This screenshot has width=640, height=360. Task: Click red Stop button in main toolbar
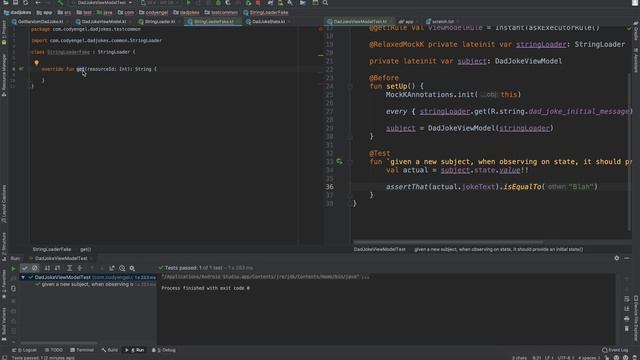(258, 3)
